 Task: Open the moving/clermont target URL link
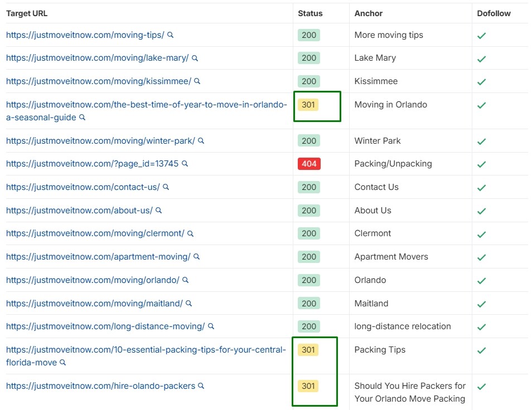[95, 233]
